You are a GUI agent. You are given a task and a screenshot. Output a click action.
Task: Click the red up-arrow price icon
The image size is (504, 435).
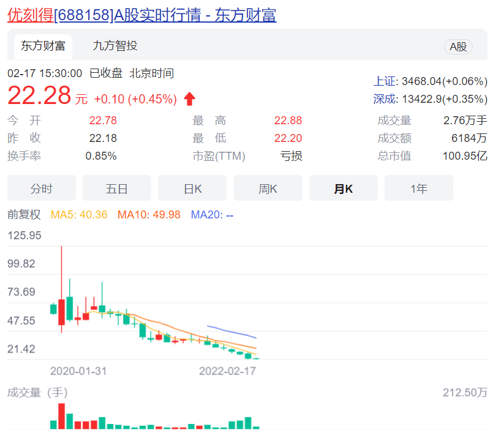[190, 99]
